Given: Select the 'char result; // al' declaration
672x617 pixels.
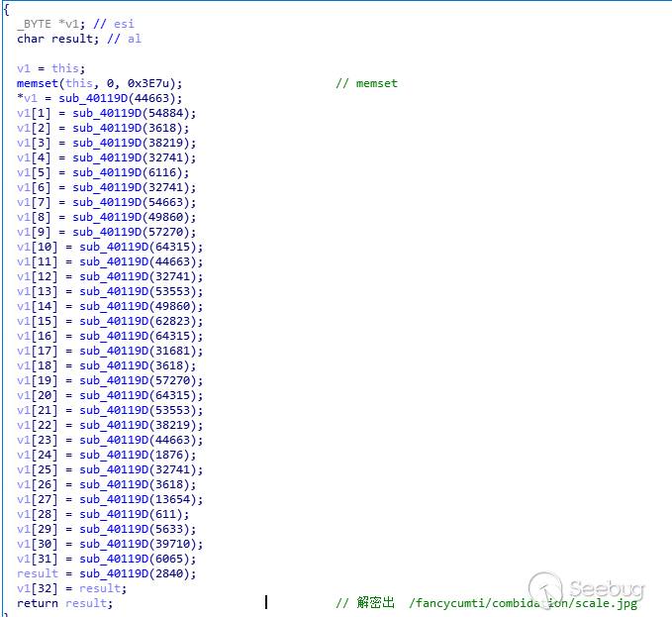Looking at the screenshot, I should coord(79,39).
